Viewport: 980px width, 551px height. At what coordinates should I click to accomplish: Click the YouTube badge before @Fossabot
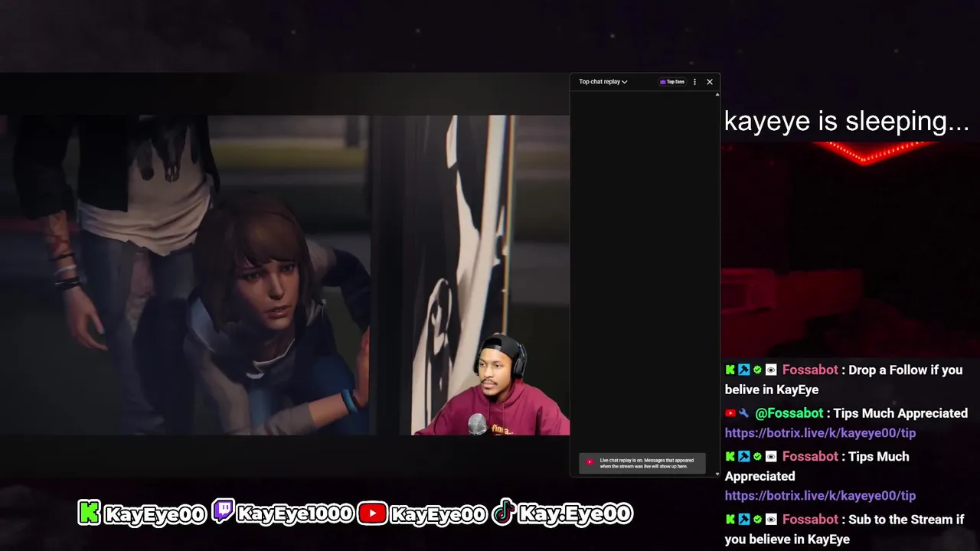(730, 413)
